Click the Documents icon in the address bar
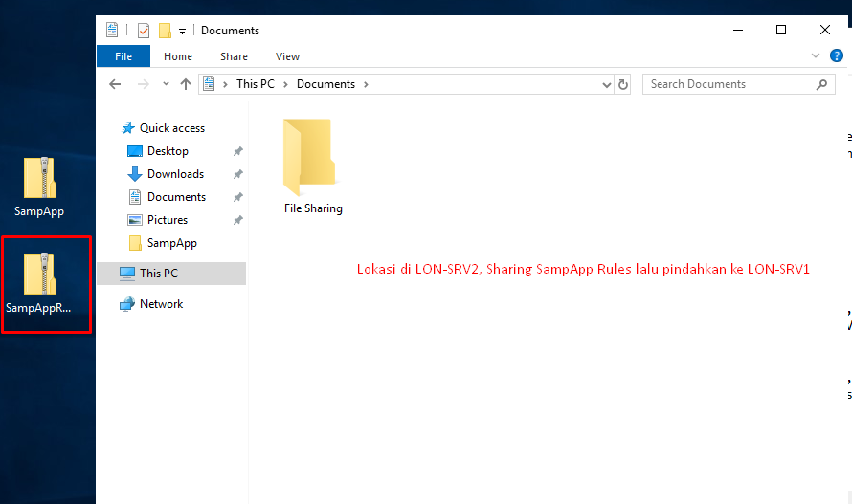Image resolution: width=852 pixels, height=504 pixels. (209, 83)
